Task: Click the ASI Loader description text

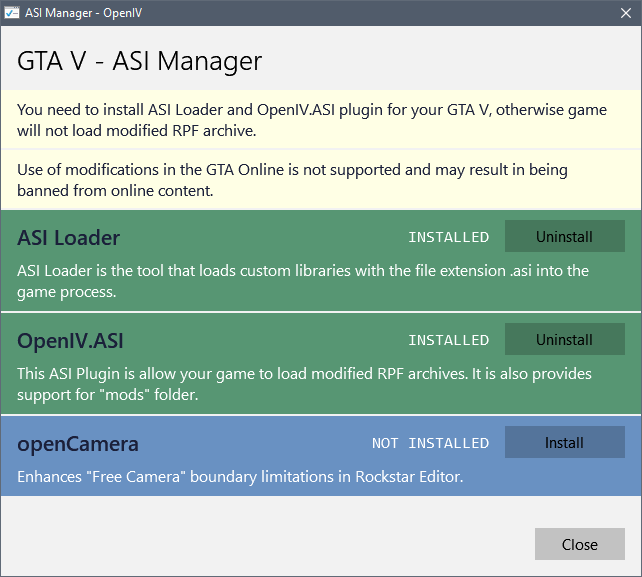Action: coord(300,281)
